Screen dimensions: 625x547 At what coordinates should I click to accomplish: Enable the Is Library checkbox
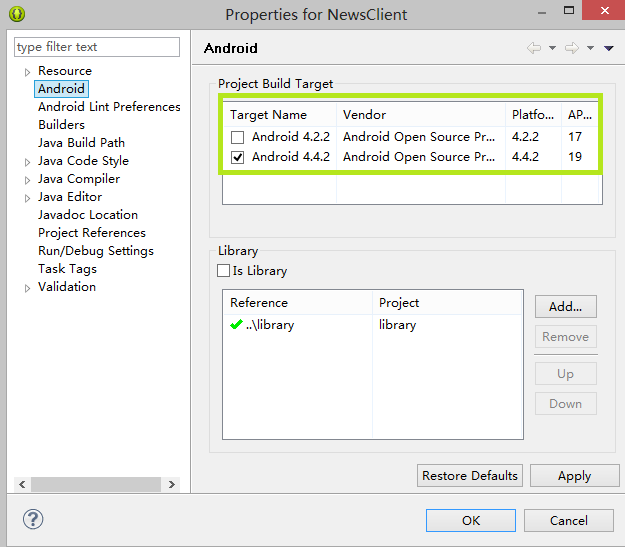point(224,271)
